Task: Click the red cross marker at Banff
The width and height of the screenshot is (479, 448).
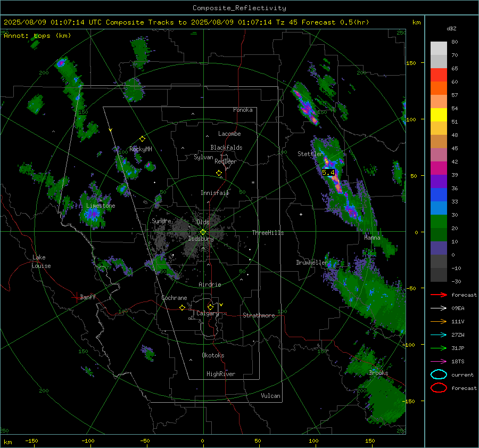Action: pyautogui.click(x=76, y=297)
